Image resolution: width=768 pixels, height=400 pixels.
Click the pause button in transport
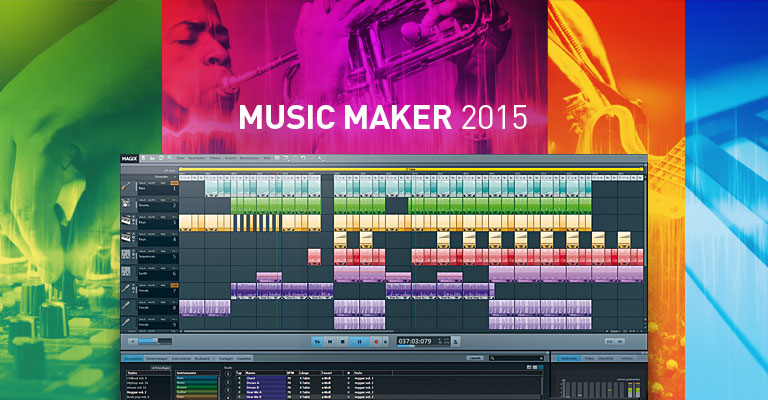tap(360, 342)
